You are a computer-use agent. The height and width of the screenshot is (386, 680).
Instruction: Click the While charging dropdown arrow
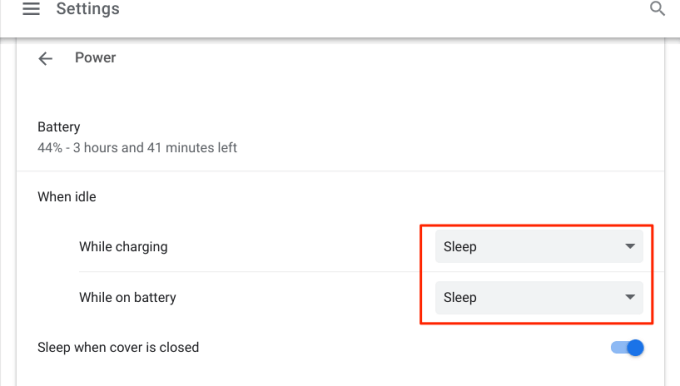630,246
